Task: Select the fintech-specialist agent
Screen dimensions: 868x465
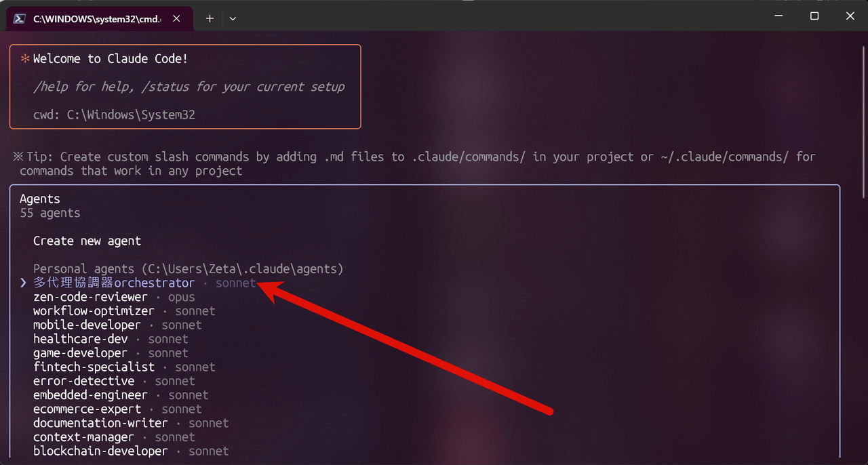Action: tap(94, 367)
